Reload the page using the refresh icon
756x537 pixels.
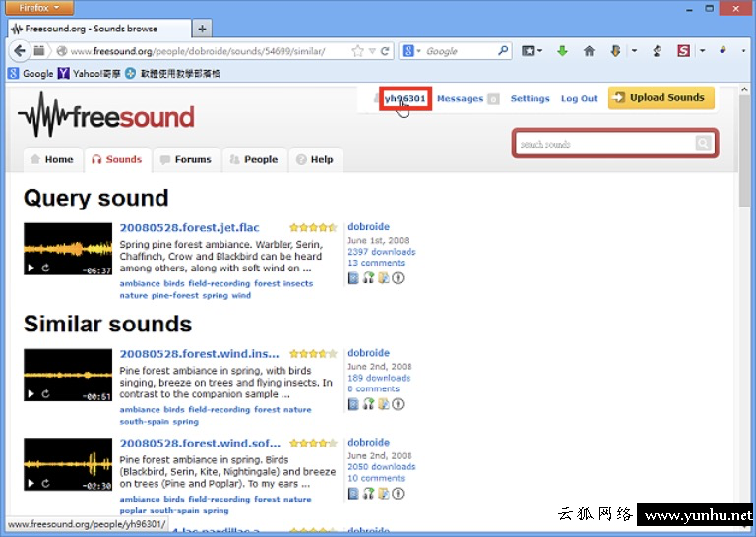(x=385, y=51)
